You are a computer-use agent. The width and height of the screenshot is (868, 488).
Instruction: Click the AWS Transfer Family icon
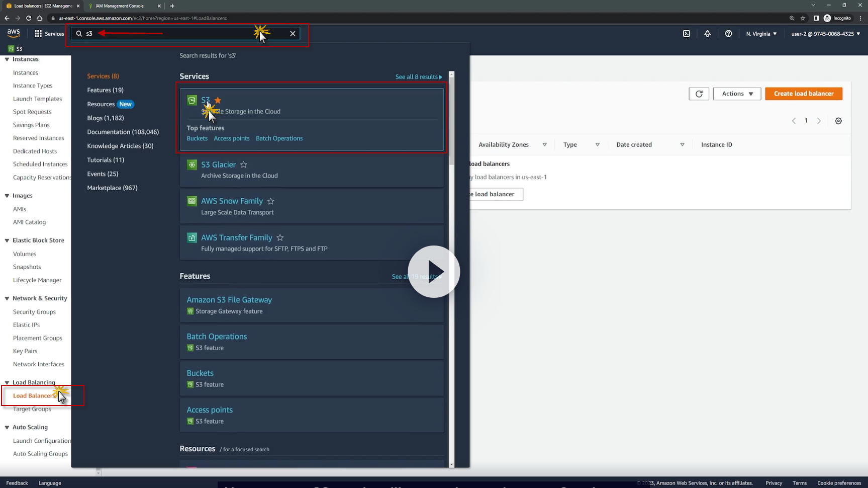191,237
